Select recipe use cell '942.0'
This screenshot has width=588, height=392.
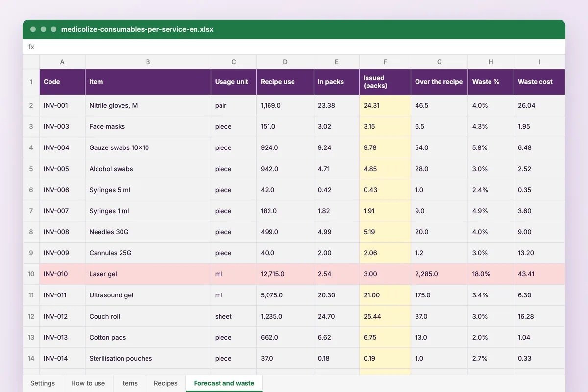point(285,169)
